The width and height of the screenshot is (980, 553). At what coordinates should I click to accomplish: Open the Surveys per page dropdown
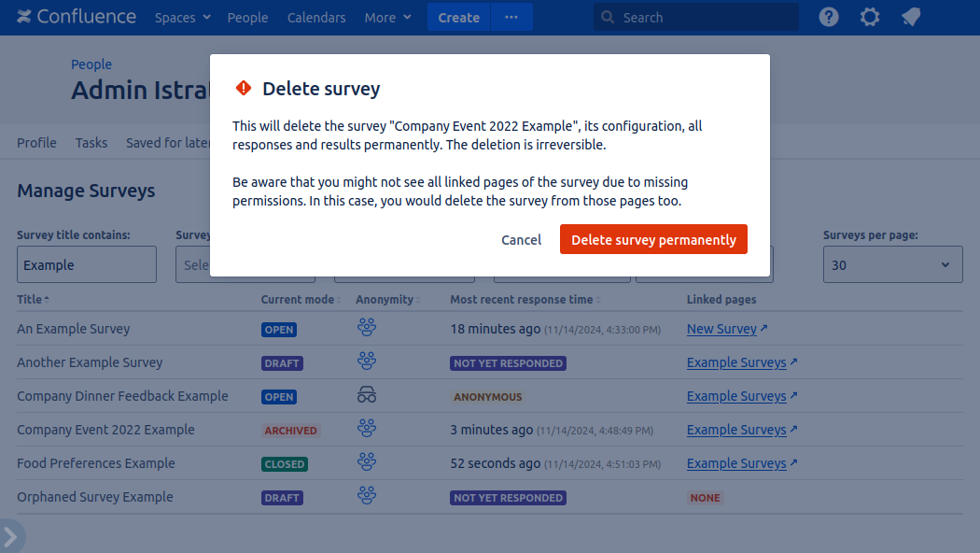tap(892, 264)
